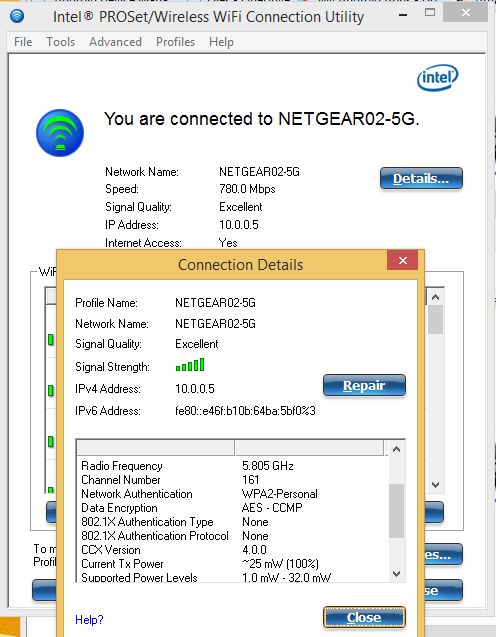Click the Profile Name value NETGEAR02-5G

point(215,303)
